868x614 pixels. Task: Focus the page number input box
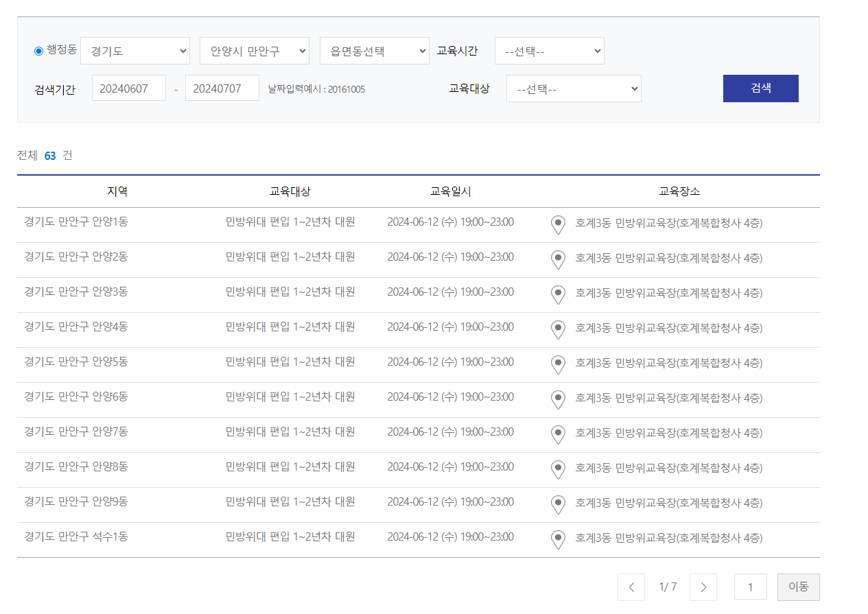751,587
